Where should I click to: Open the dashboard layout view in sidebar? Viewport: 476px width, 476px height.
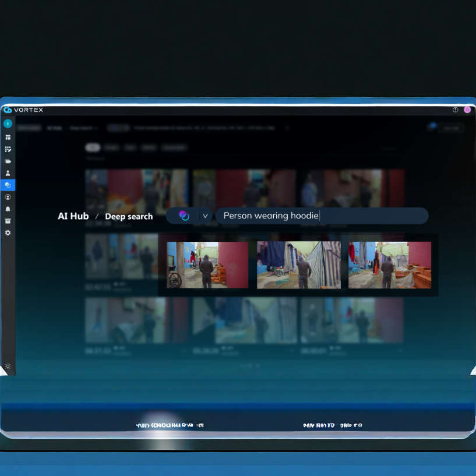tap(8, 137)
